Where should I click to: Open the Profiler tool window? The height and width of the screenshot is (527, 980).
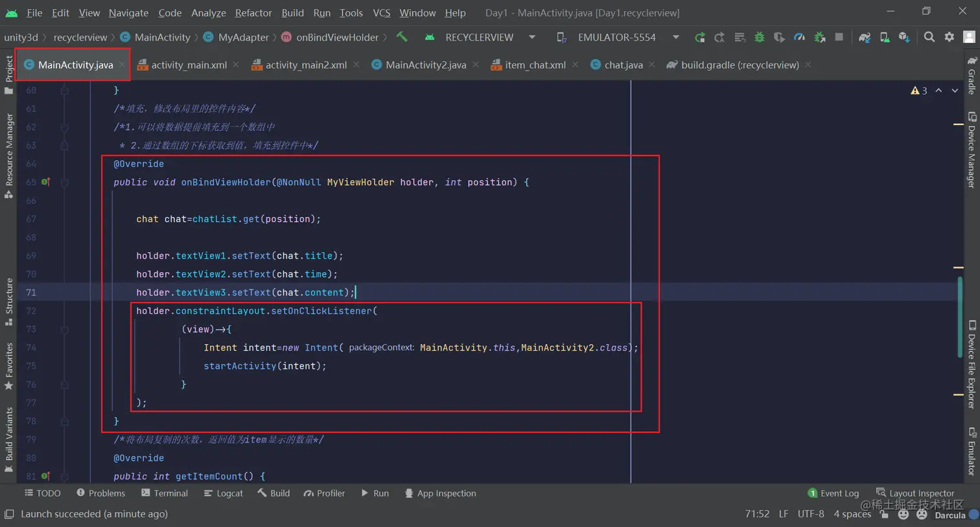[325, 493]
